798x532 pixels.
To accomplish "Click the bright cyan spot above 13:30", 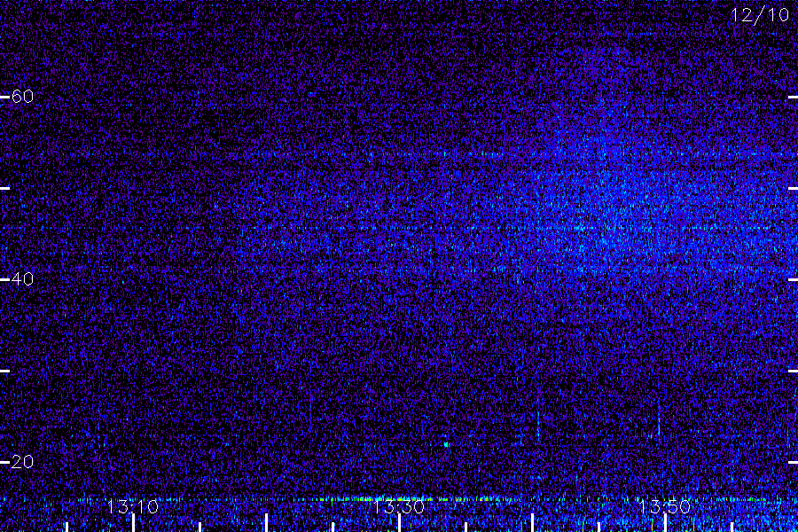I will coord(446,444).
